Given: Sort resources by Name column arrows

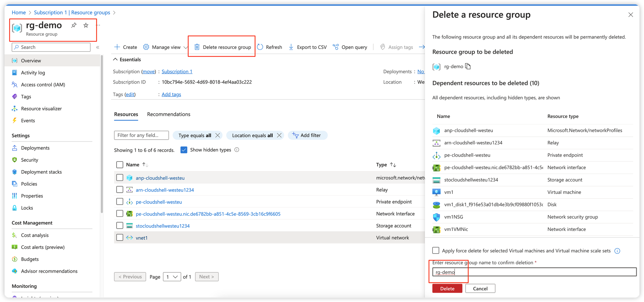Looking at the screenshot, I should [145, 165].
